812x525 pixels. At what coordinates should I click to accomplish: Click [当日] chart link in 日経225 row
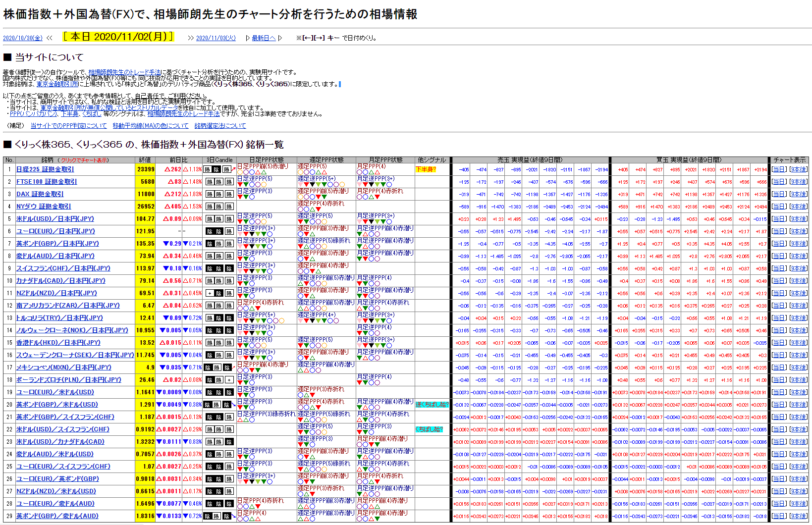point(779,169)
